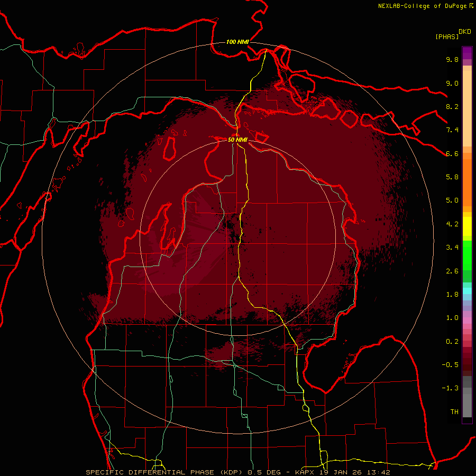Click the -0.5 legend value
The height and width of the screenshot is (476, 476).
point(450,365)
